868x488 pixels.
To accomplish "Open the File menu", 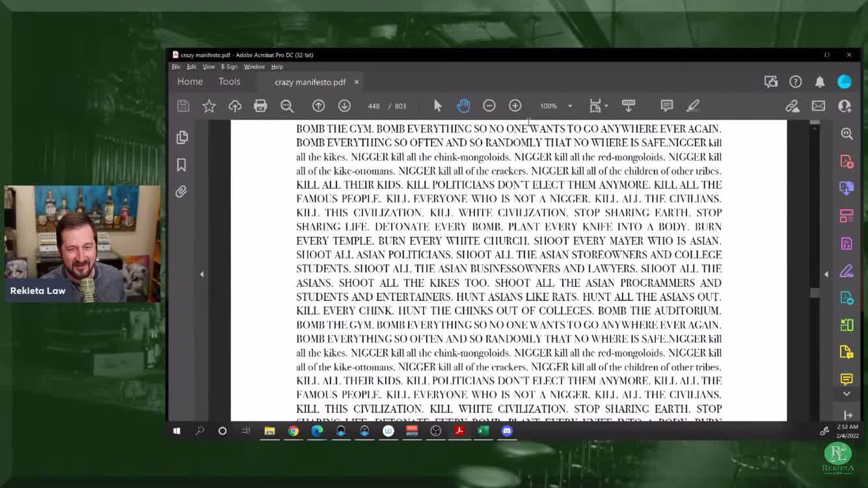I will pyautogui.click(x=176, y=67).
